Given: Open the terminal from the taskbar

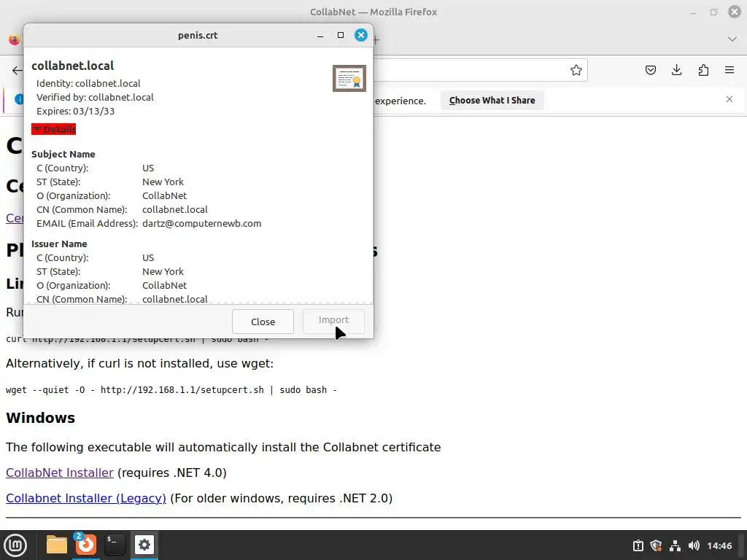Looking at the screenshot, I should point(115,545).
